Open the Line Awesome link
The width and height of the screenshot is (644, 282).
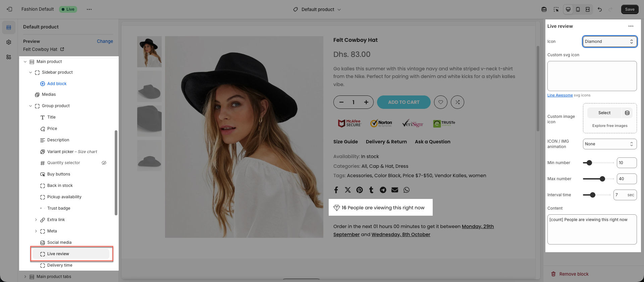(x=560, y=95)
